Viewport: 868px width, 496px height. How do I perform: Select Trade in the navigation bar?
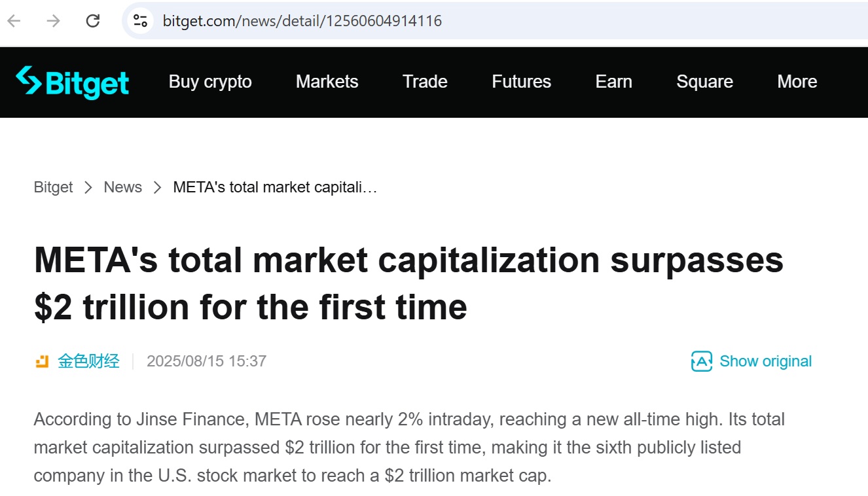(x=425, y=82)
